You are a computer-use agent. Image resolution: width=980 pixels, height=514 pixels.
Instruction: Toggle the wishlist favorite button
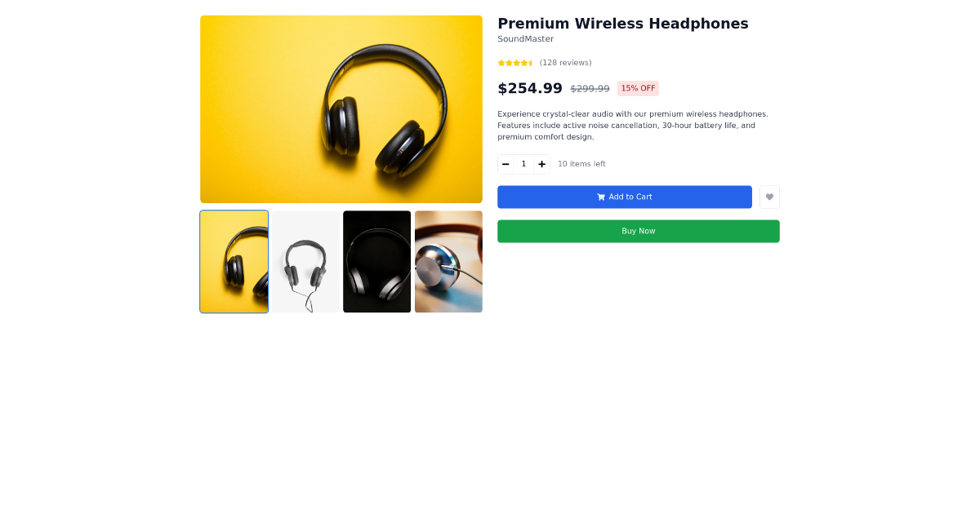(769, 197)
